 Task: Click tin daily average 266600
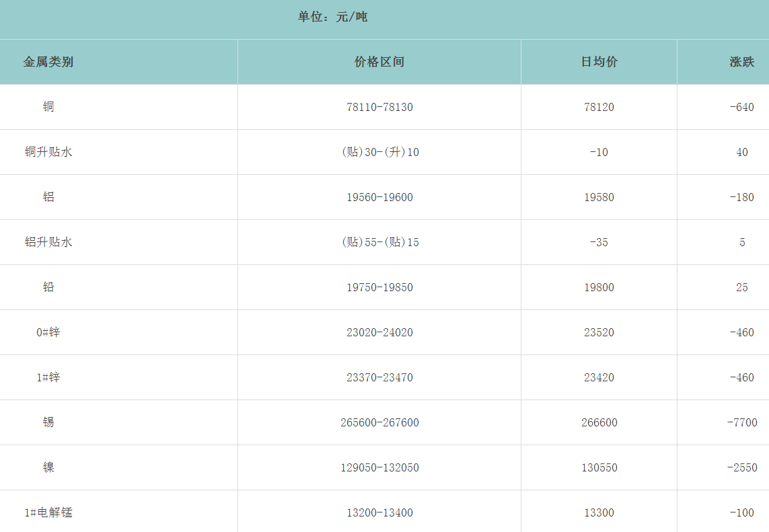tap(599, 422)
